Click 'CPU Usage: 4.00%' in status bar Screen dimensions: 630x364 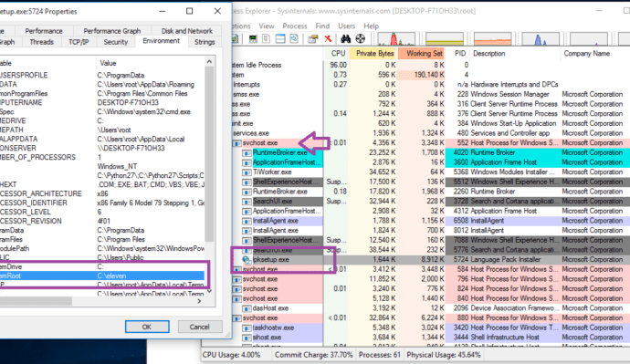231,355
